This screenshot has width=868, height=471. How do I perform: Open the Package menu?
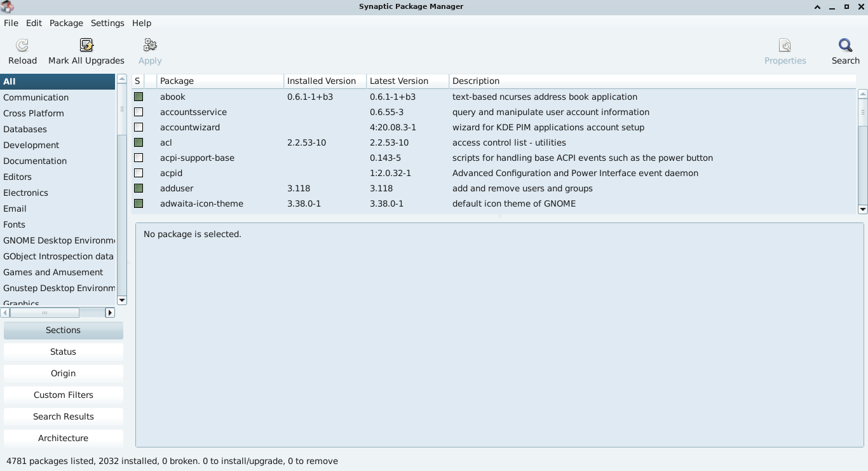click(x=66, y=23)
